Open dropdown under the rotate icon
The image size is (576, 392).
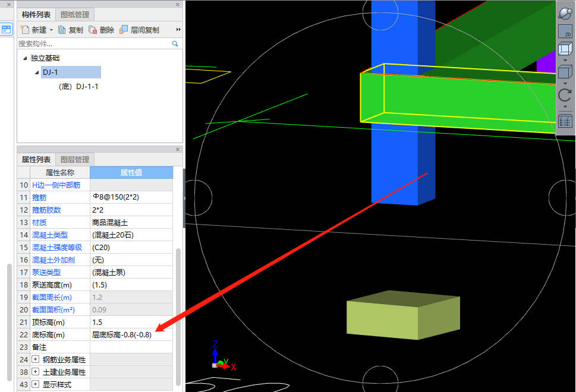click(x=565, y=107)
